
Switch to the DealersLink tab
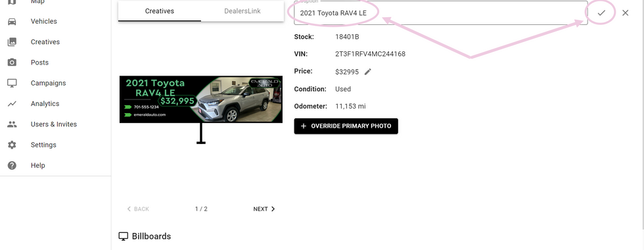[242, 11]
